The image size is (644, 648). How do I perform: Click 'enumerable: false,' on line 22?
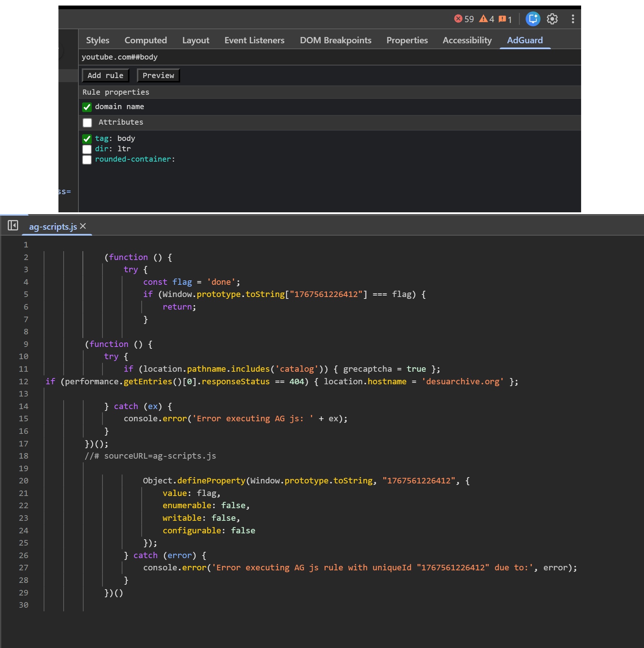[206, 505]
